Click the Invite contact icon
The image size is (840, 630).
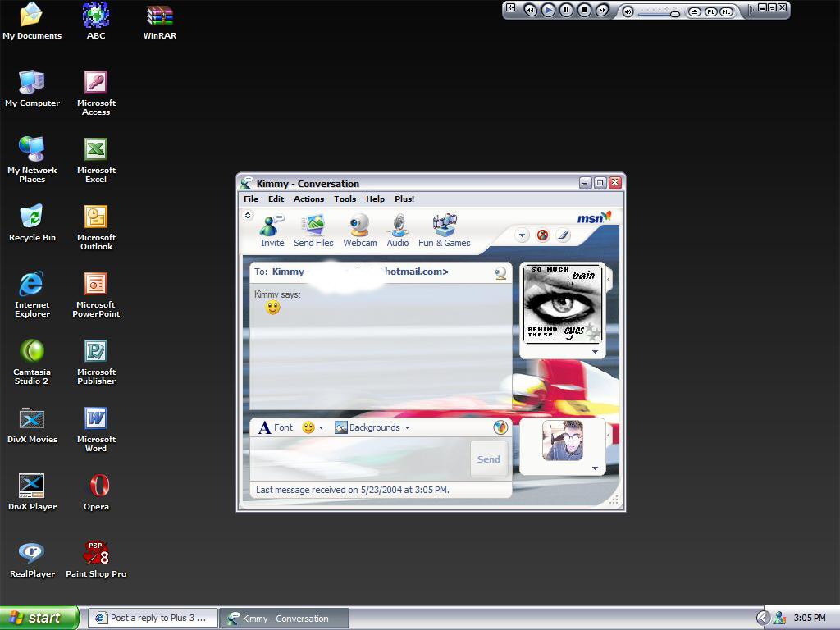coord(272,231)
